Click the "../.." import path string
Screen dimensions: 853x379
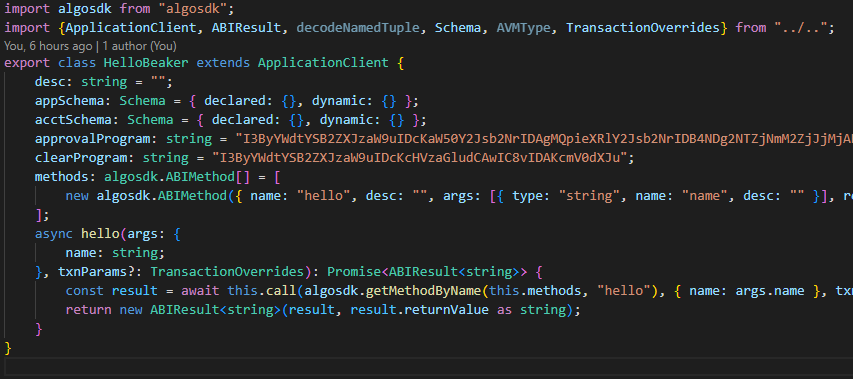(x=801, y=28)
